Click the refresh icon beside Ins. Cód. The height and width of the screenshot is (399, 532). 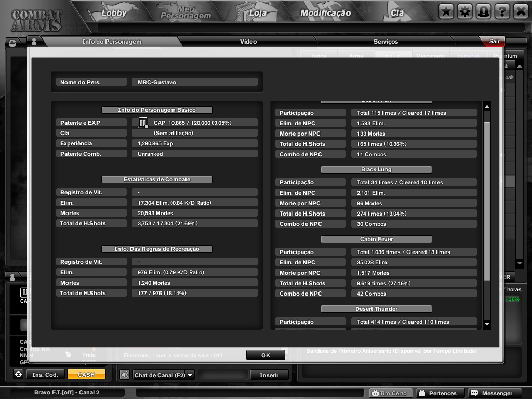pyautogui.click(x=18, y=374)
